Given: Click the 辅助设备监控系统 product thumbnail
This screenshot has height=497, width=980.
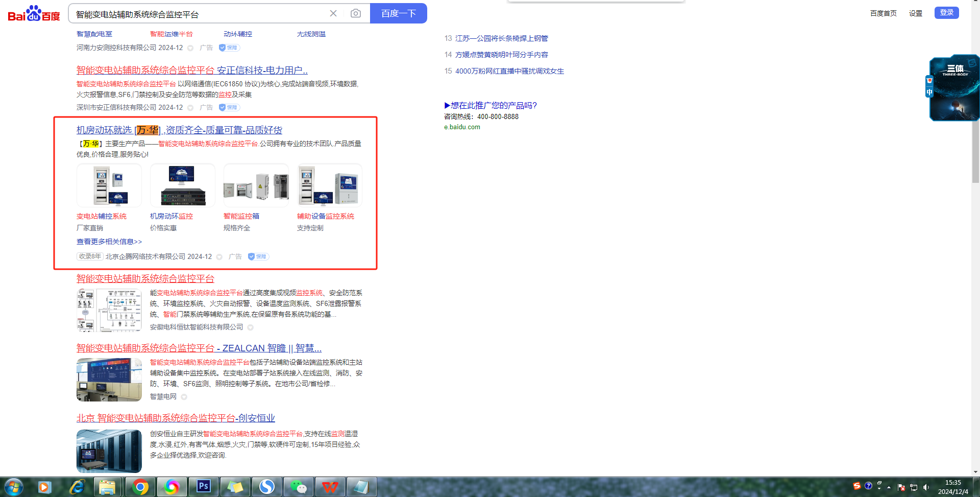Looking at the screenshot, I should coord(330,185).
